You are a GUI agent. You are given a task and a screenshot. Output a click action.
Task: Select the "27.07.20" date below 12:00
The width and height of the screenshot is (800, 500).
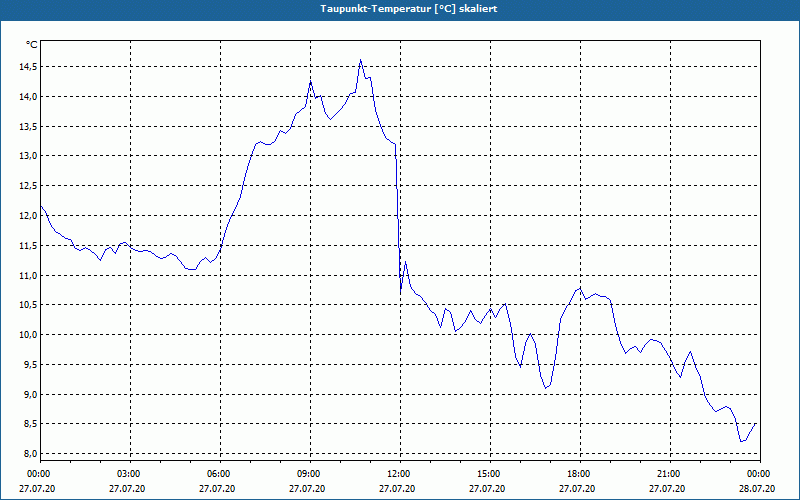(397, 489)
